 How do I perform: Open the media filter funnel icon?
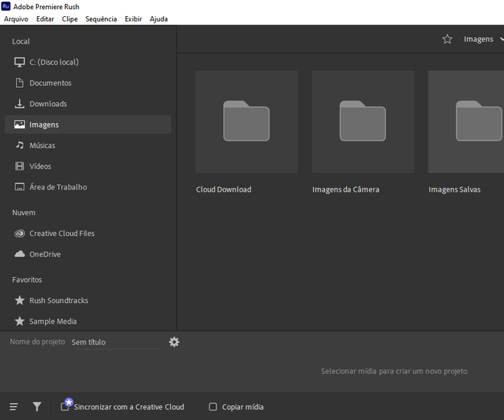point(37,407)
